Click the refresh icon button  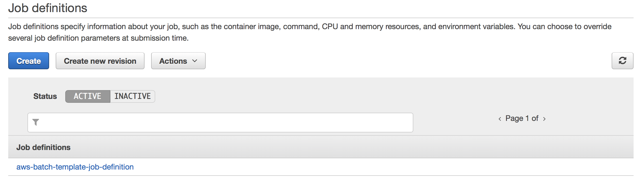622,61
